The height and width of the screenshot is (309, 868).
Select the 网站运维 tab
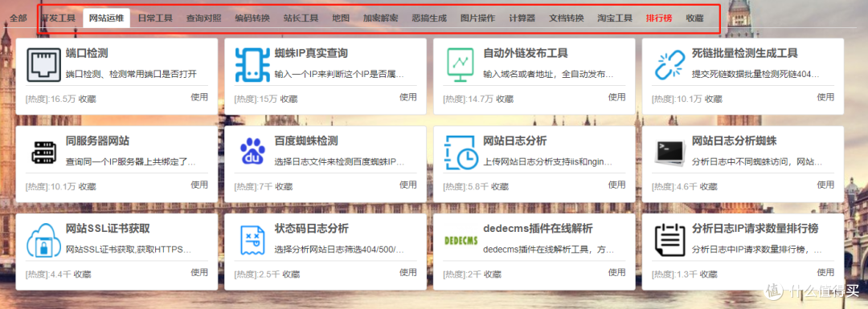coord(107,18)
